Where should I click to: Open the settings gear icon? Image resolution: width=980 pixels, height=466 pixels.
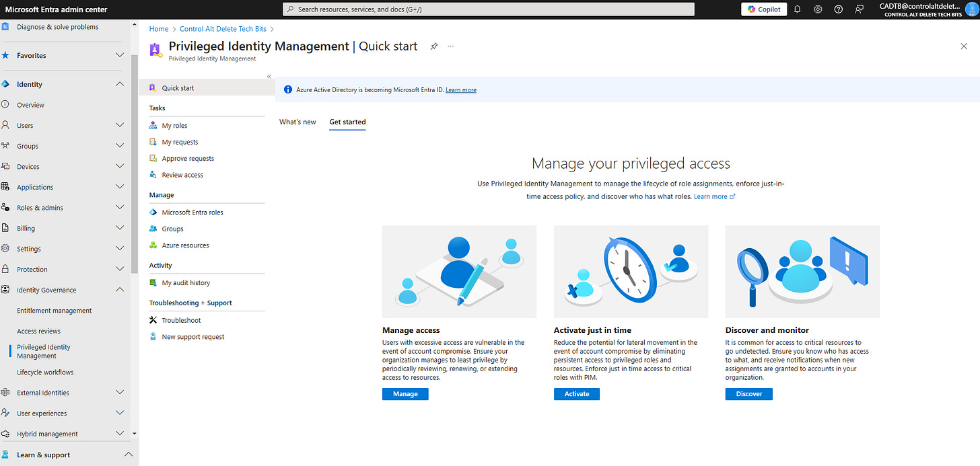click(818, 9)
